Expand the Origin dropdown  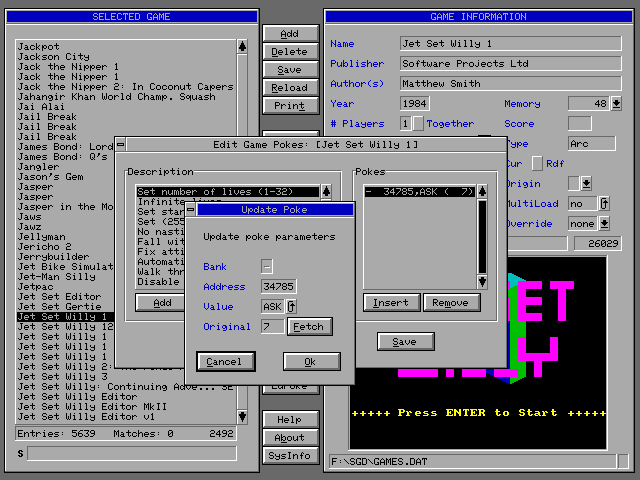tap(586, 183)
